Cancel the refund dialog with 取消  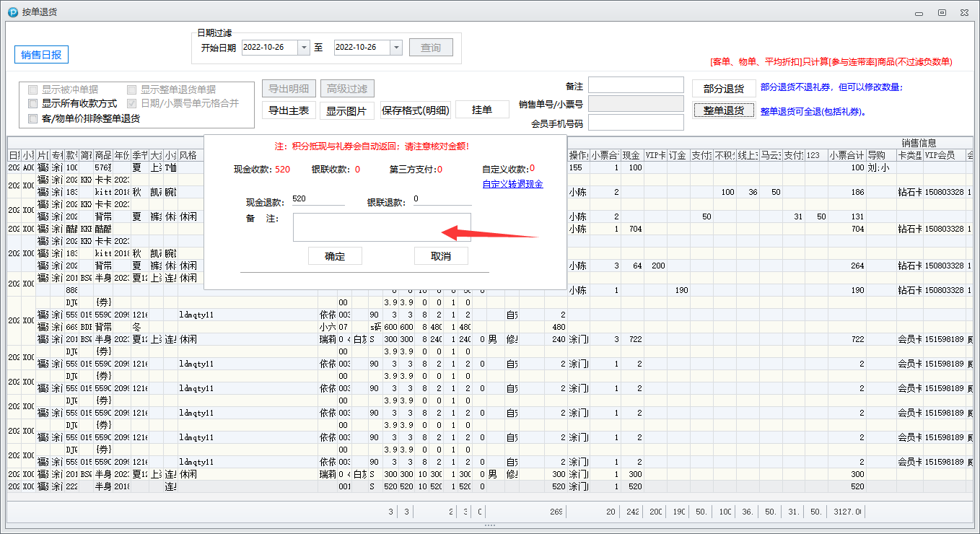pyautogui.click(x=441, y=256)
